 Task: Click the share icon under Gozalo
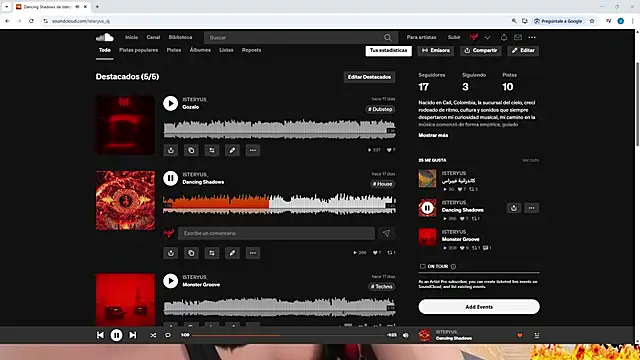click(x=171, y=150)
